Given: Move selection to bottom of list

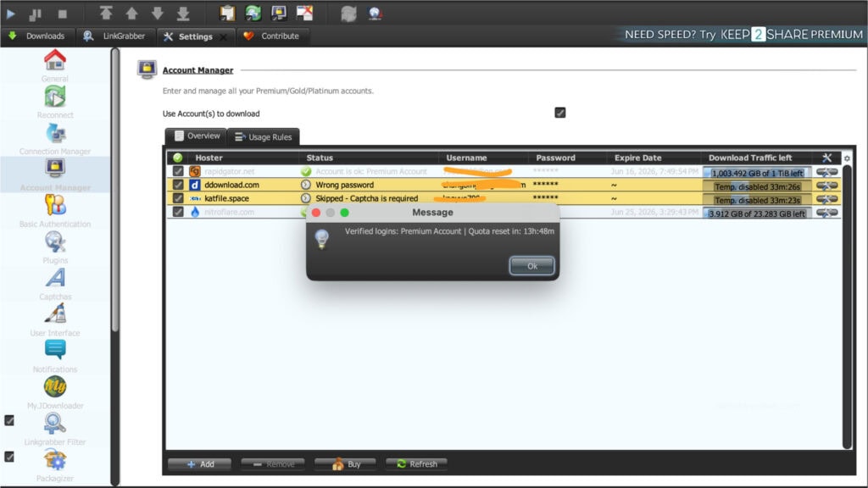Looking at the screenshot, I should (183, 13).
